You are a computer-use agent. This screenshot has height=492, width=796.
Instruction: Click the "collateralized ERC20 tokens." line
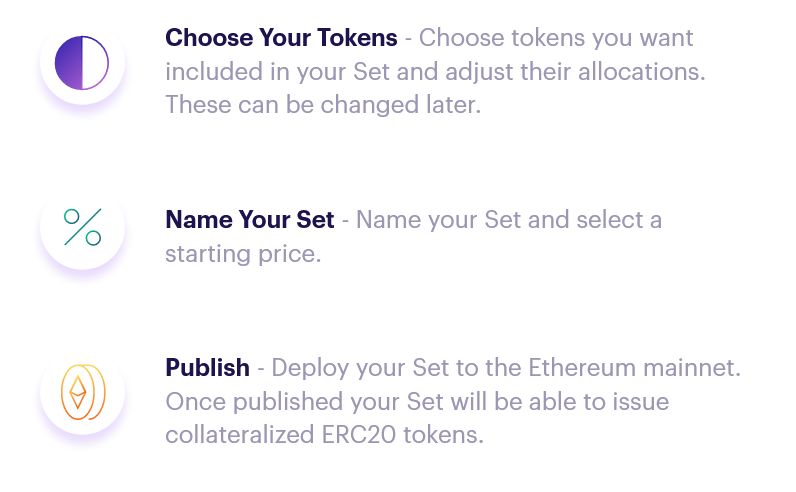point(324,435)
